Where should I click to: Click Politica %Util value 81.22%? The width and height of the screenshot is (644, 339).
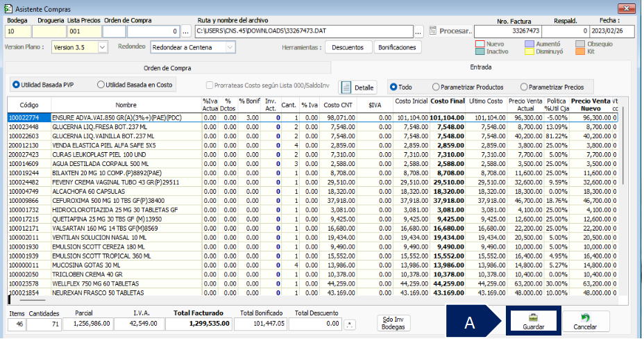[x=556, y=136]
